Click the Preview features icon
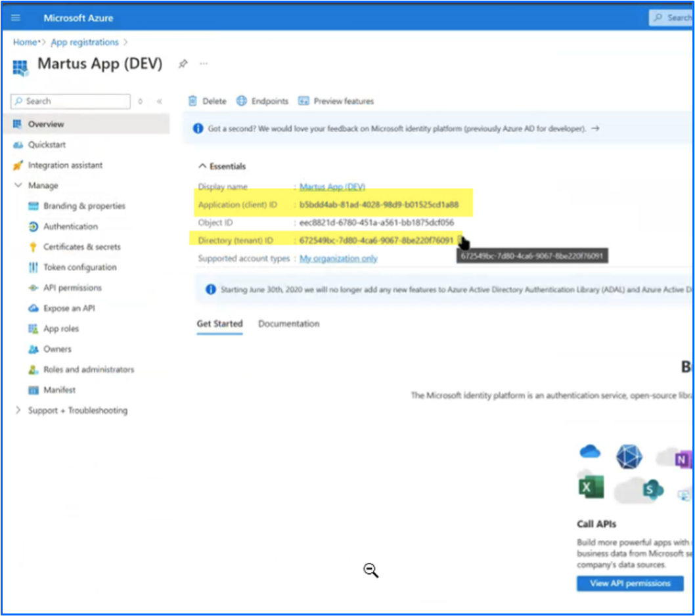 pyautogui.click(x=303, y=101)
